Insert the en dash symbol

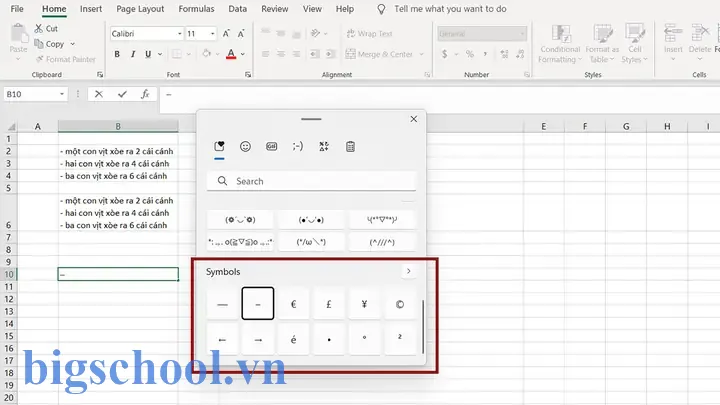tap(258, 304)
